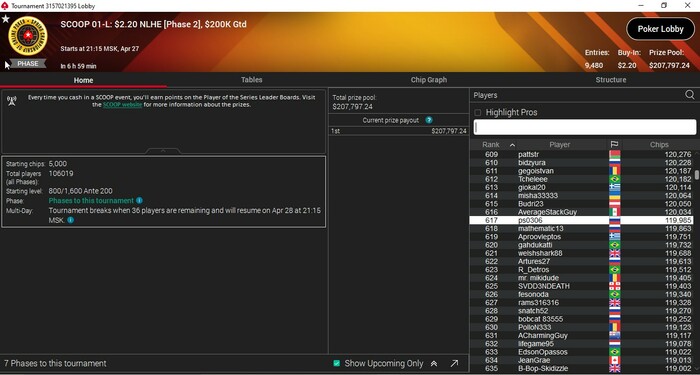Select player EdsonOpassos row

click(581, 352)
